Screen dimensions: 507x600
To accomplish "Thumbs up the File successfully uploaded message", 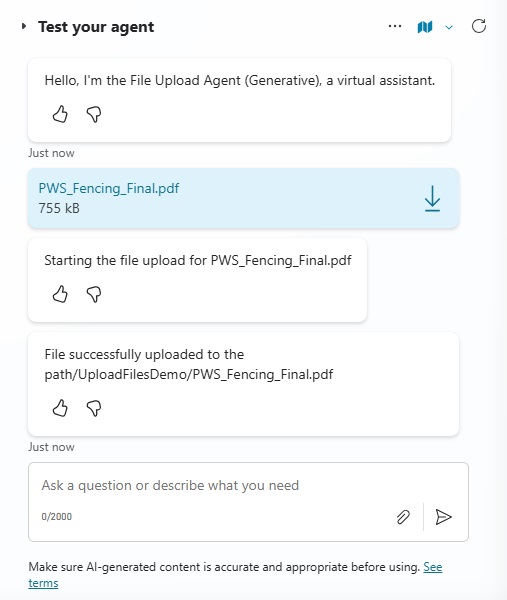I will pos(60,408).
